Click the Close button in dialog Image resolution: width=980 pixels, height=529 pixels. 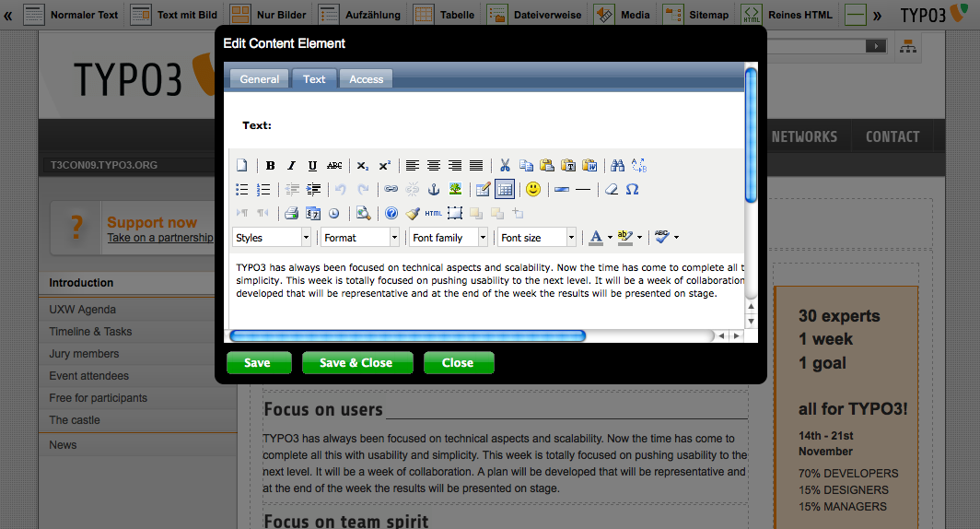point(459,363)
